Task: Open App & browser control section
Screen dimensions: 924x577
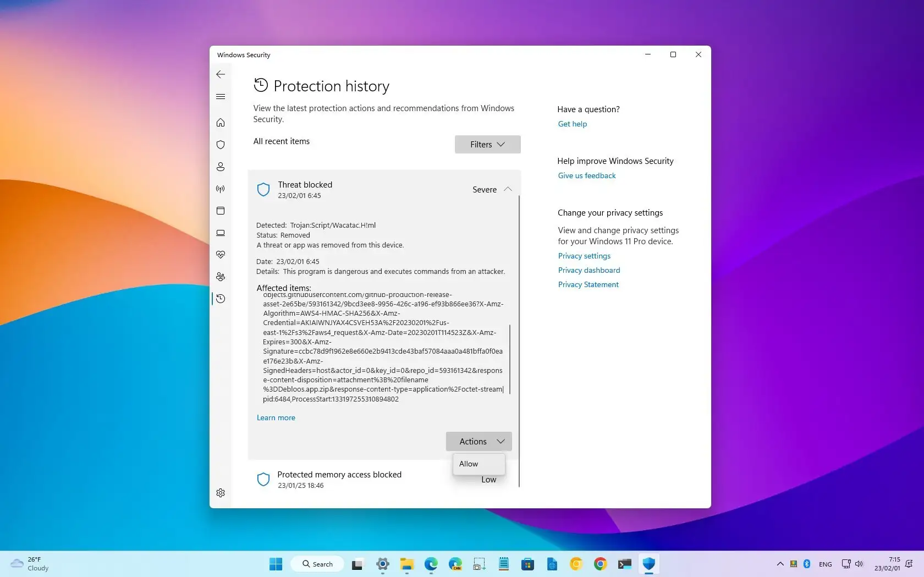Action: coord(221,211)
